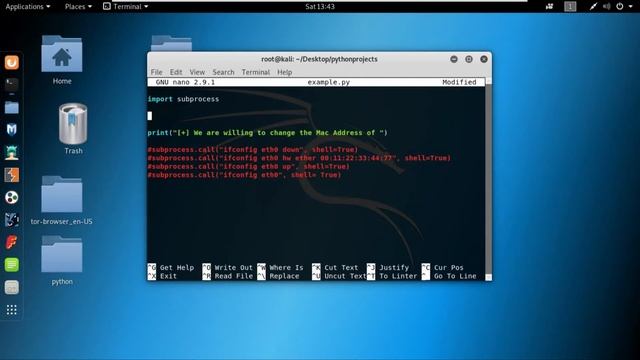The width and height of the screenshot is (640, 360).
Task: Click the 'To Linter' nano shortcut
Action: click(x=392, y=276)
